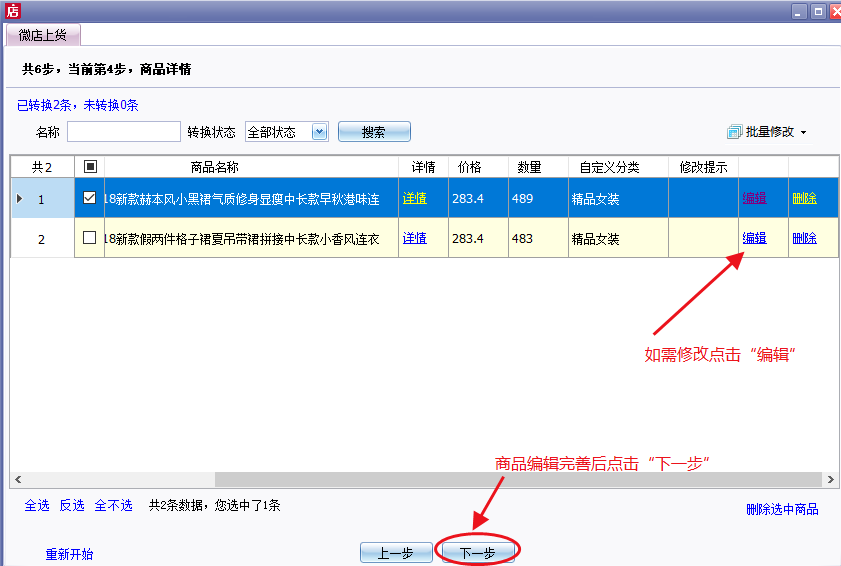Click 编辑 link for the second product
The height and width of the screenshot is (566, 841).
pyautogui.click(x=754, y=238)
